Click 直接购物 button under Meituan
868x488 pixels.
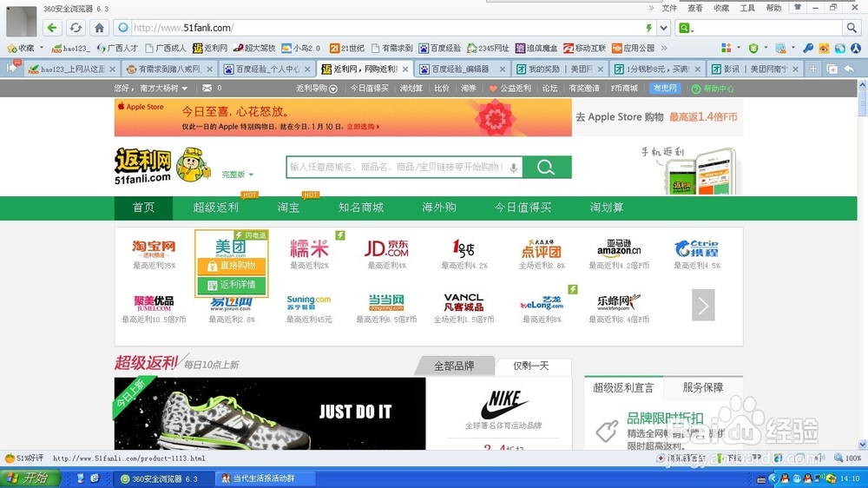click(232, 266)
